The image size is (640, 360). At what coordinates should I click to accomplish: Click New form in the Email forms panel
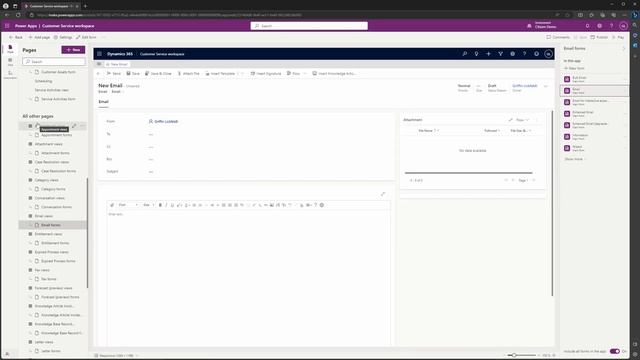click(574, 68)
